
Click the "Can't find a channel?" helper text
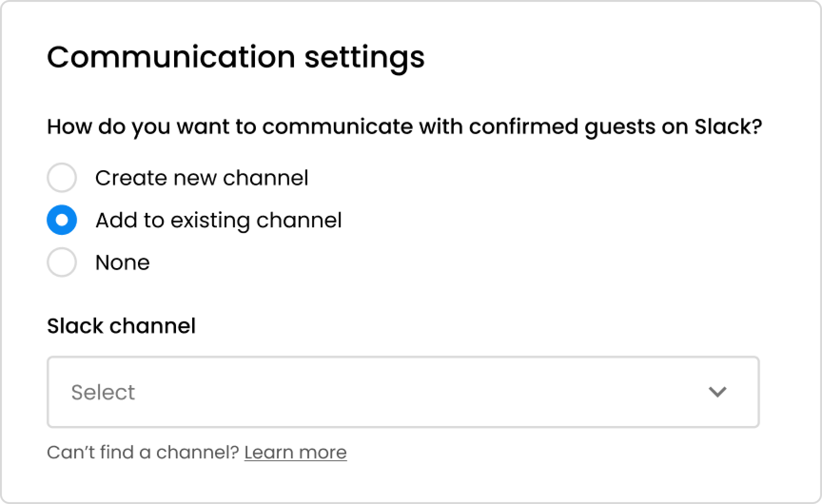[x=143, y=452]
